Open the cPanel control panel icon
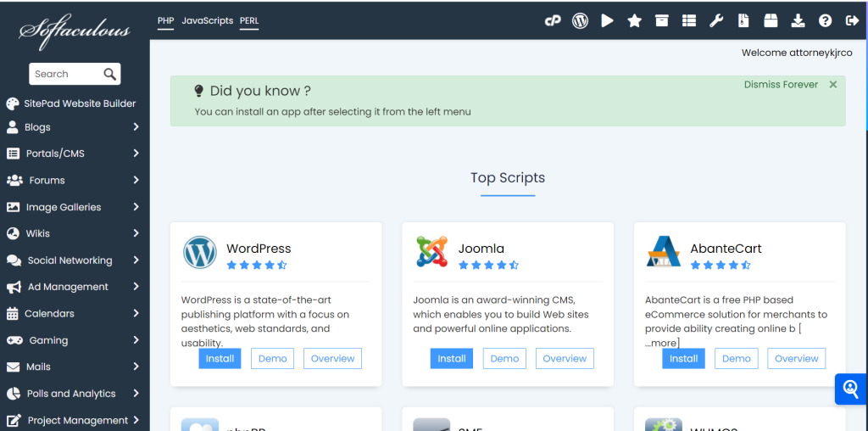The image size is (868, 431). [x=553, y=20]
